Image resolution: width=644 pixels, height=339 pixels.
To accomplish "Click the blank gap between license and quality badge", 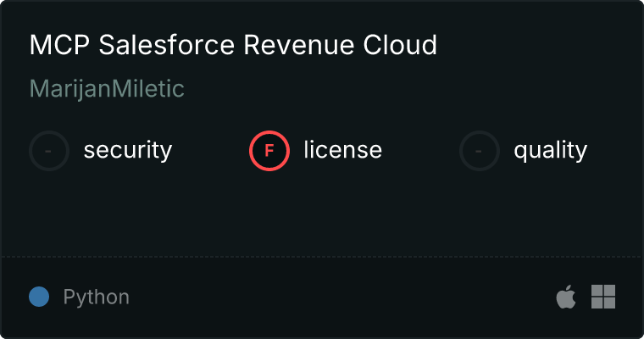I will 419,151.
